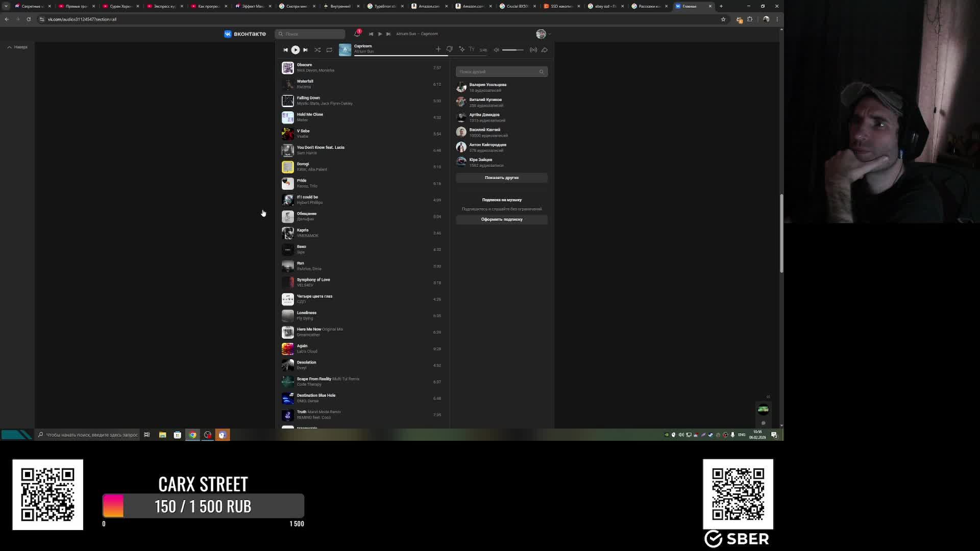The image size is (980, 551).
Task: Mute the player volume icon
Action: coord(496,50)
